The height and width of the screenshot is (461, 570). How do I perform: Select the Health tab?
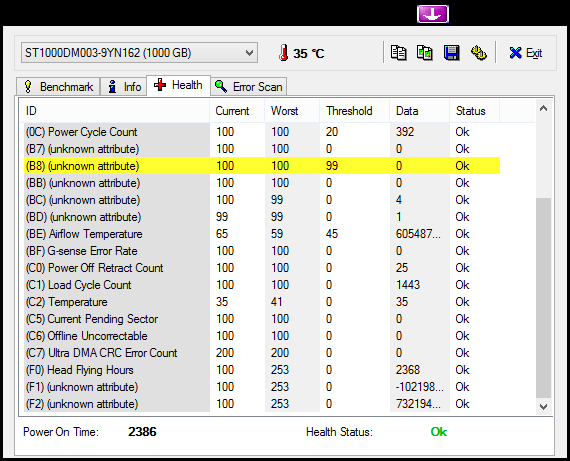click(x=178, y=85)
